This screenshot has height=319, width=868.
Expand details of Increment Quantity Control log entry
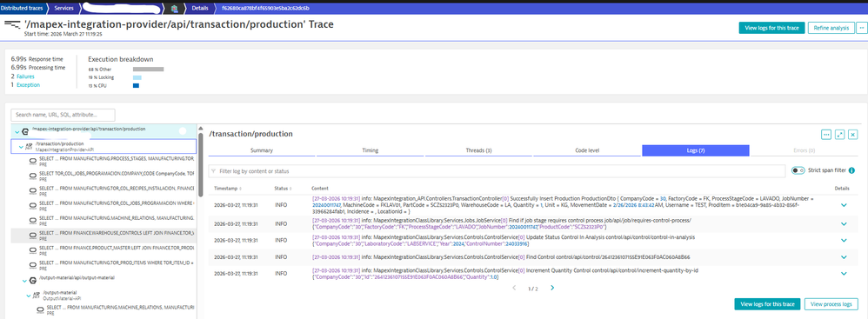click(x=844, y=274)
